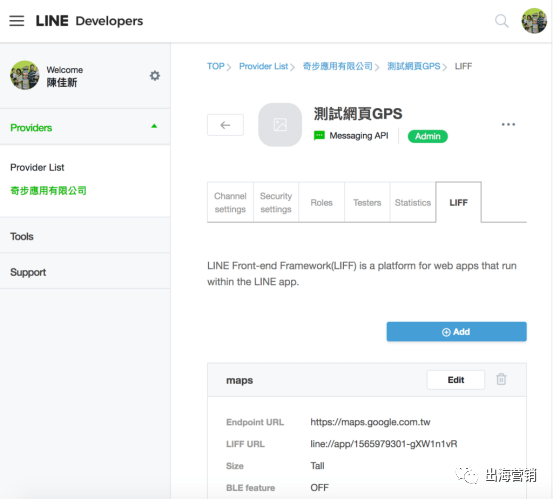
Task: Click the channel image placeholder icon
Action: pyautogui.click(x=280, y=125)
